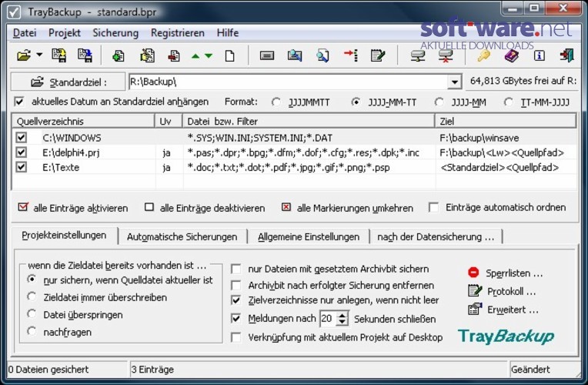
Task: Toggle 'aktuelles Datum an Standardziel anhängen' checkbox
Action: click(19, 102)
